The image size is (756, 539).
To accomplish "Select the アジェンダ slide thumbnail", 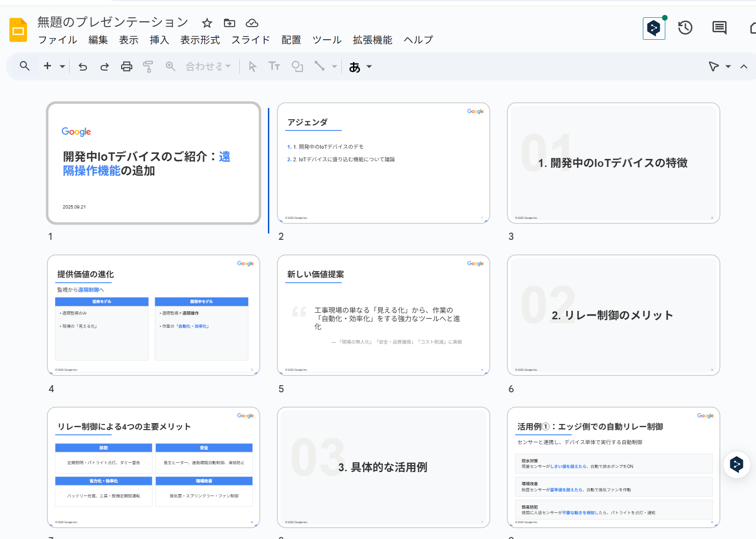I will coord(383,163).
